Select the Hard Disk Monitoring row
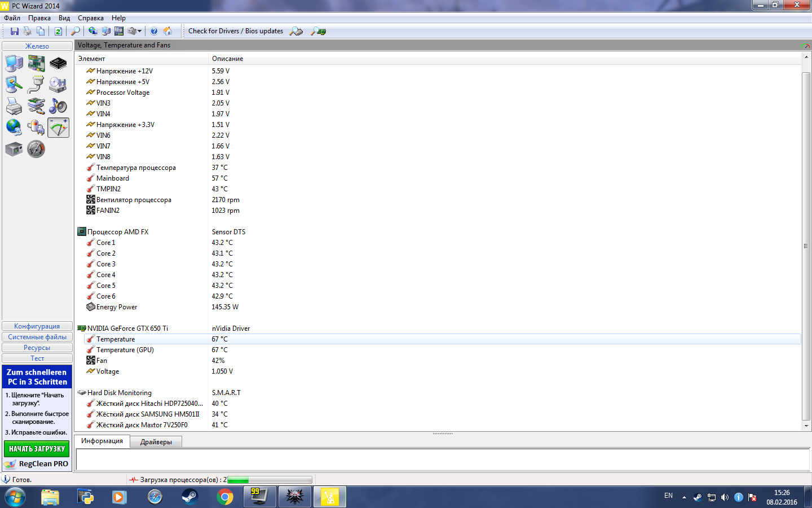This screenshot has height=508, width=812. (438, 393)
